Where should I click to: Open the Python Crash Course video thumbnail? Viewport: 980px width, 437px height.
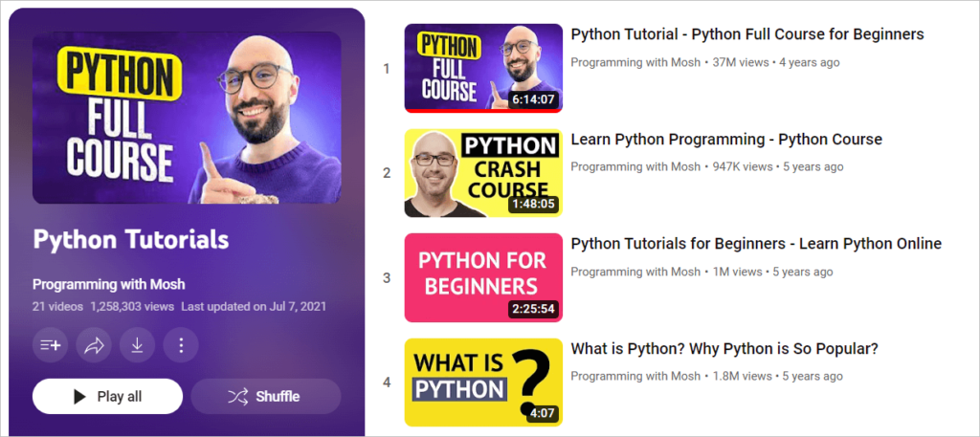coord(482,173)
